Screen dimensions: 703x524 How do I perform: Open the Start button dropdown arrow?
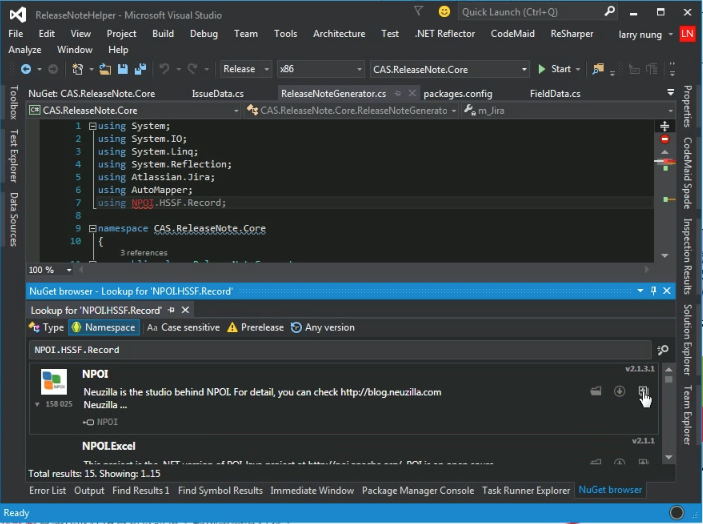pos(578,69)
